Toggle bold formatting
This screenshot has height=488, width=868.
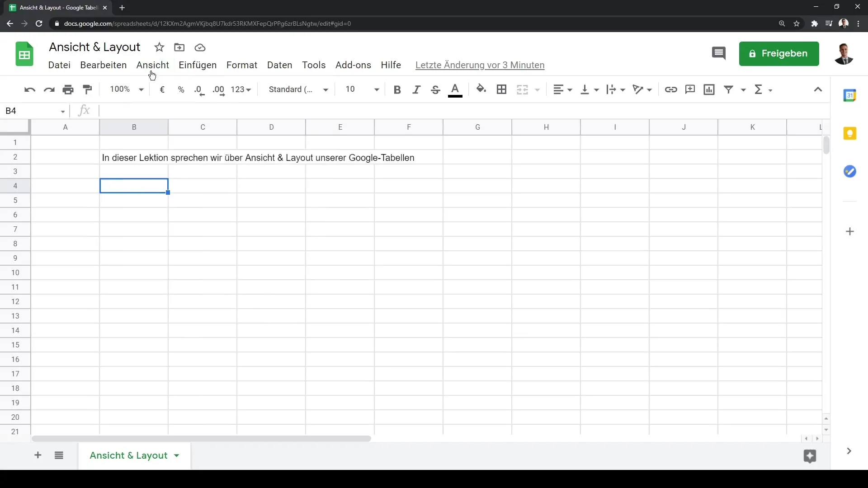[x=397, y=89]
